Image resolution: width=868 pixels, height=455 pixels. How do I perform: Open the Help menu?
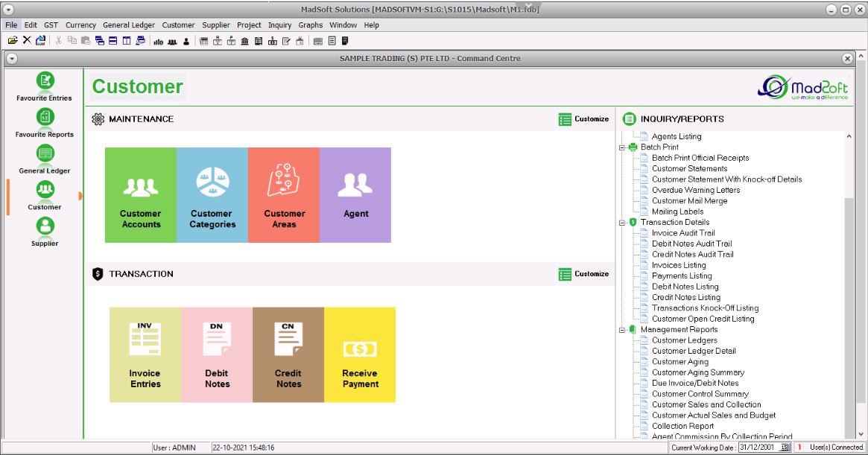(x=372, y=25)
